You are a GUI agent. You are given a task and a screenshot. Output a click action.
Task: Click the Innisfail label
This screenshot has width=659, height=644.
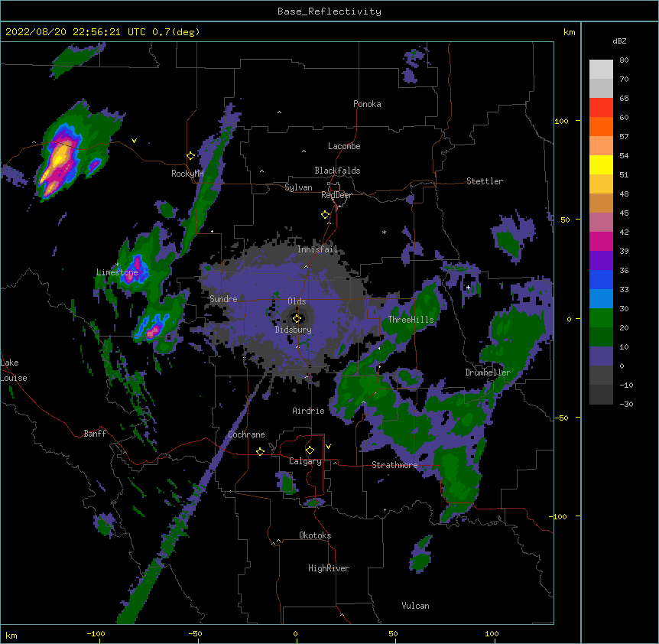[x=317, y=249]
